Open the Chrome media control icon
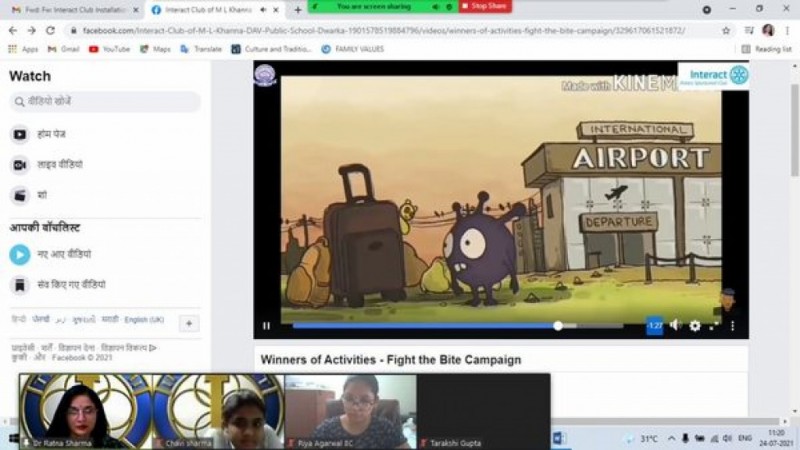Image resolution: width=800 pixels, height=450 pixels. pyautogui.click(x=749, y=31)
